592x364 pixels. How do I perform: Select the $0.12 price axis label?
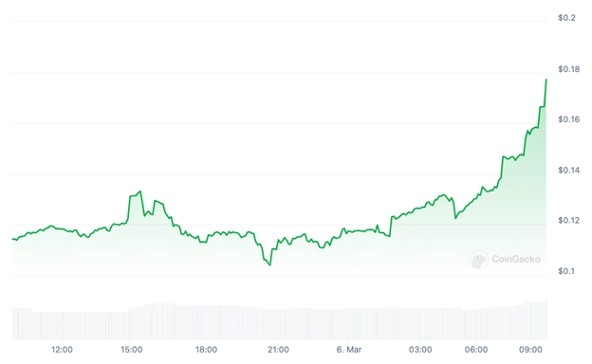click(568, 220)
